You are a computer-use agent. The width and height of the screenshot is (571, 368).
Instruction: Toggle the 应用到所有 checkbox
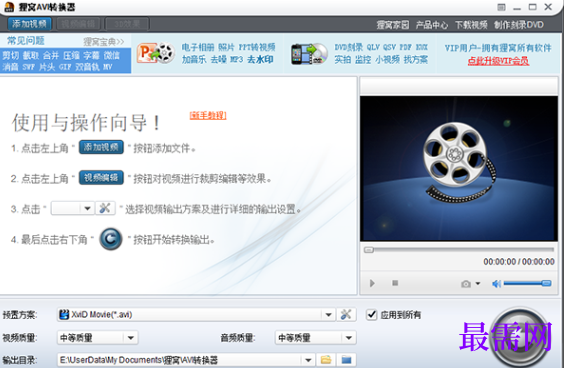click(371, 314)
